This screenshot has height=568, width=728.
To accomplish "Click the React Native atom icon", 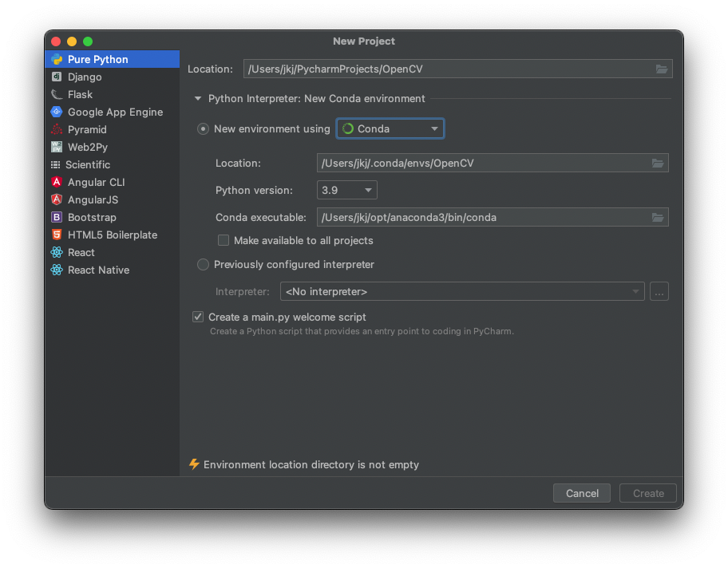I will [x=57, y=270].
